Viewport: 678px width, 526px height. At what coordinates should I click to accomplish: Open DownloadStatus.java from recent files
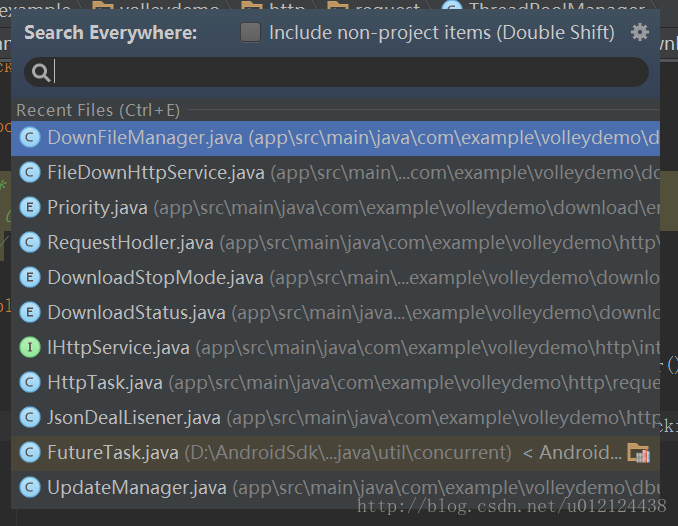tap(335, 313)
